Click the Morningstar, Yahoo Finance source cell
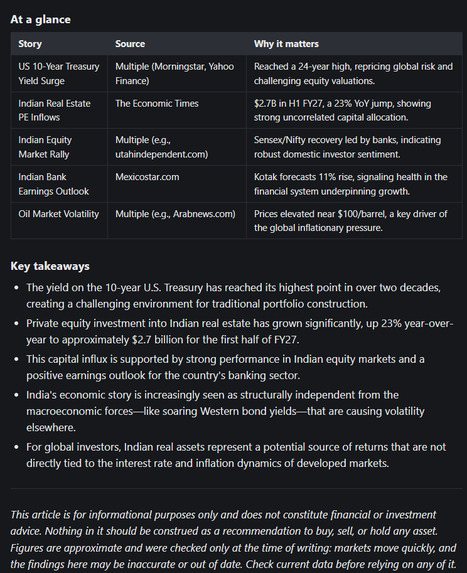 pos(177,73)
